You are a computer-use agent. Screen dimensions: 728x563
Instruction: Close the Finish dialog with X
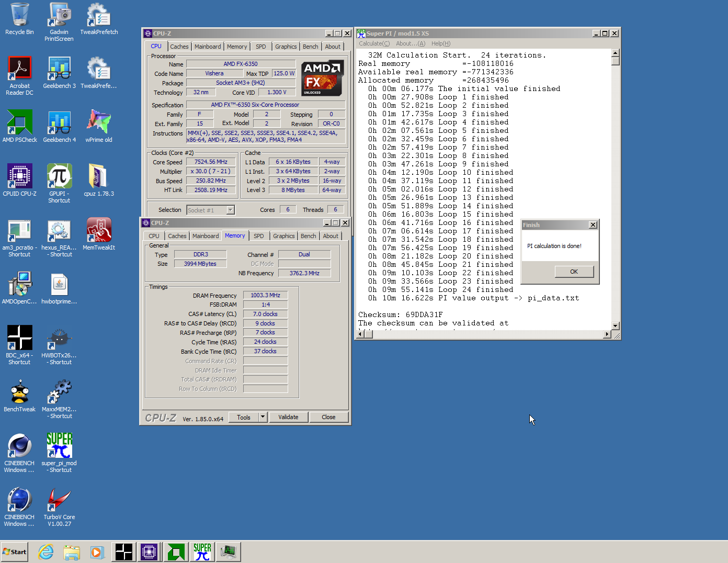[x=593, y=225]
